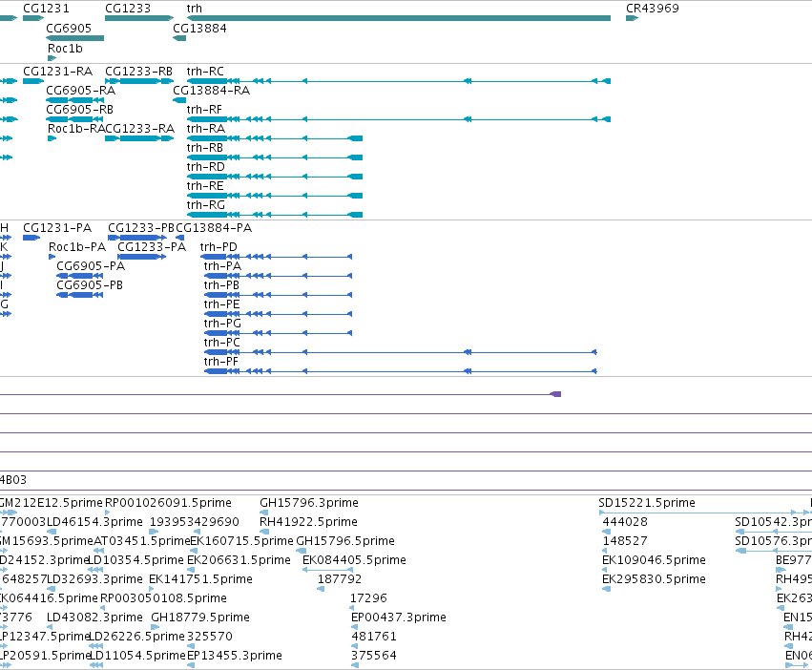
Task: Click feature label 148527
Action: coord(625,541)
